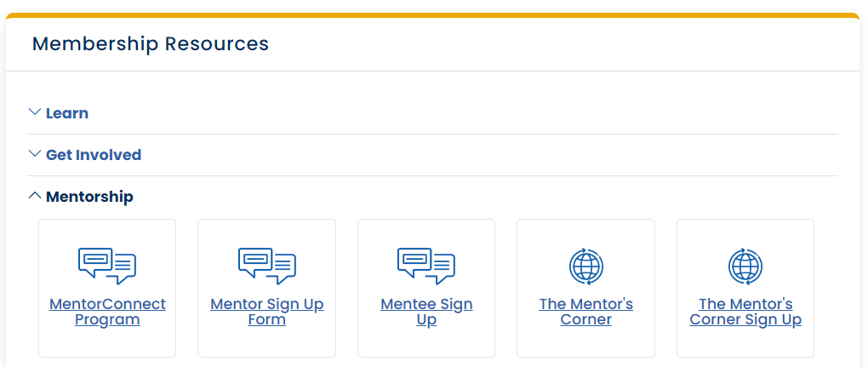Click the globe icon for Mentor's Corner Sign Up
This screenshot has height=367, width=868.
click(x=745, y=267)
